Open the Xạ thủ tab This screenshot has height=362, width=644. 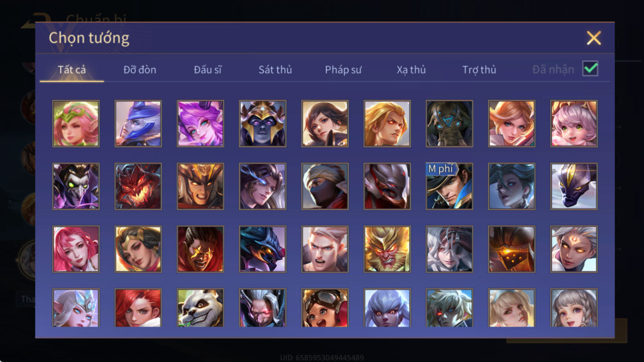(x=411, y=70)
